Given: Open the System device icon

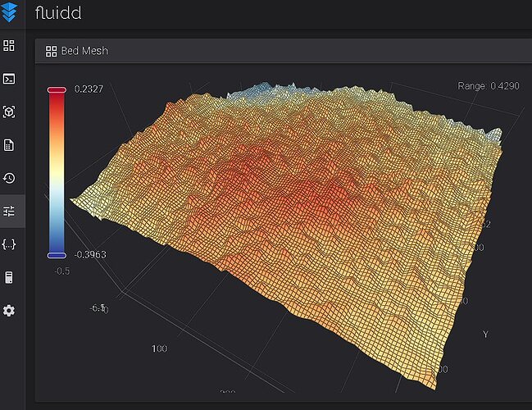Looking at the screenshot, I should coord(9,277).
